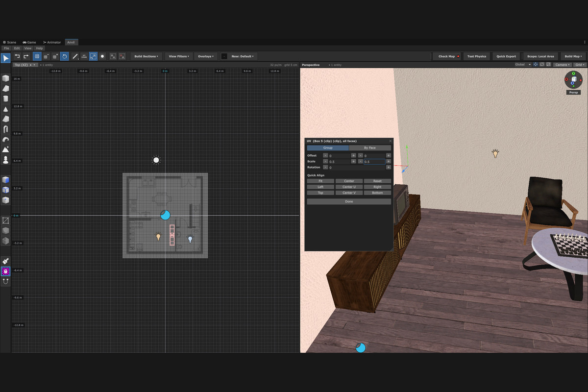Choose the cylinder primitive tool
Image resolution: width=588 pixels, height=392 pixels.
point(5,98)
